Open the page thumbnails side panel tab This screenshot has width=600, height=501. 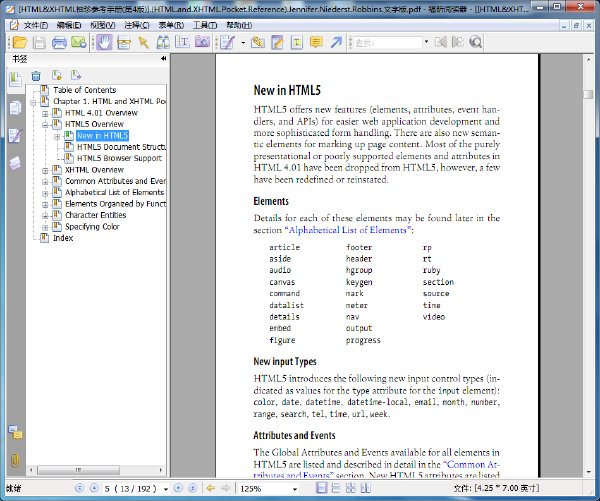tap(15, 108)
